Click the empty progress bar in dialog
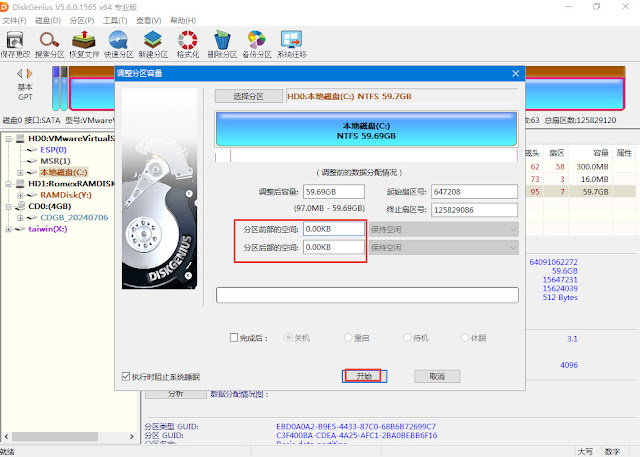 pos(367,295)
